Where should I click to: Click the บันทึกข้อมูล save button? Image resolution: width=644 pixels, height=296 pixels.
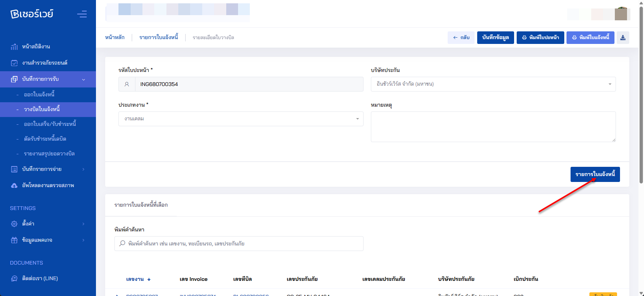(495, 38)
